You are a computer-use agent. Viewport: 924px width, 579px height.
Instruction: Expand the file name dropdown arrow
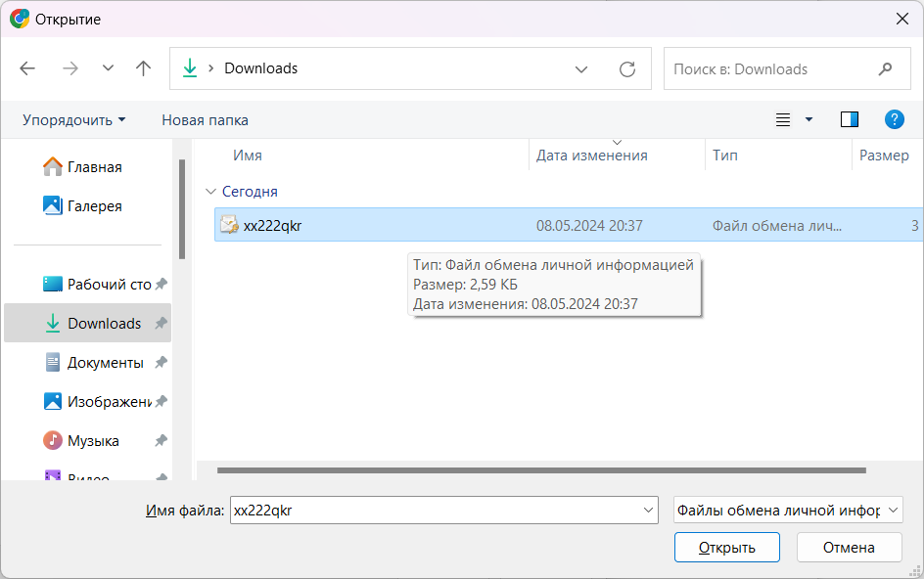tap(648, 511)
